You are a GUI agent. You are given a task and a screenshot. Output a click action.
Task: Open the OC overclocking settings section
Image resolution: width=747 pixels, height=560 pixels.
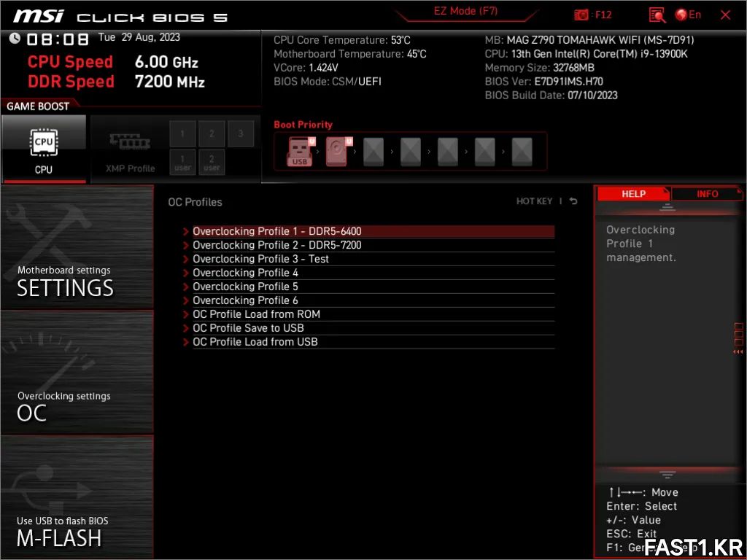pyautogui.click(x=77, y=373)
